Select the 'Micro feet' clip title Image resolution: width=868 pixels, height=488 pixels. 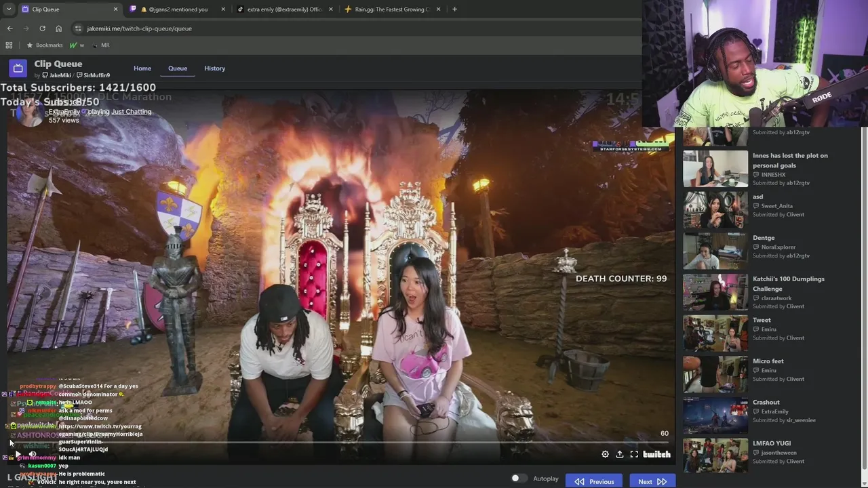768,361
